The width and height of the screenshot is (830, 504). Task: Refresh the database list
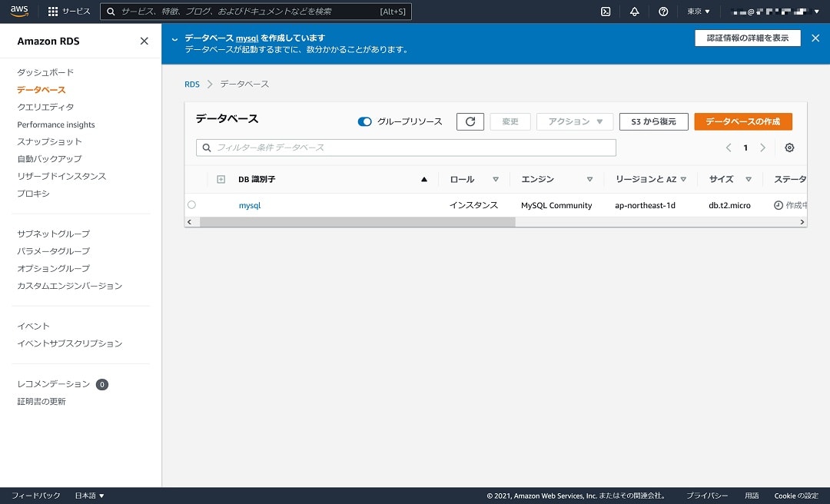point(470,121)
